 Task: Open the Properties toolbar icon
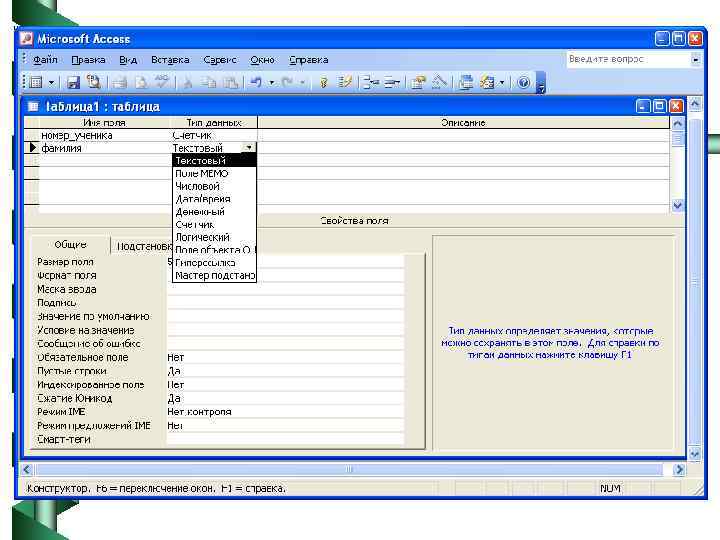coord(419,83)
